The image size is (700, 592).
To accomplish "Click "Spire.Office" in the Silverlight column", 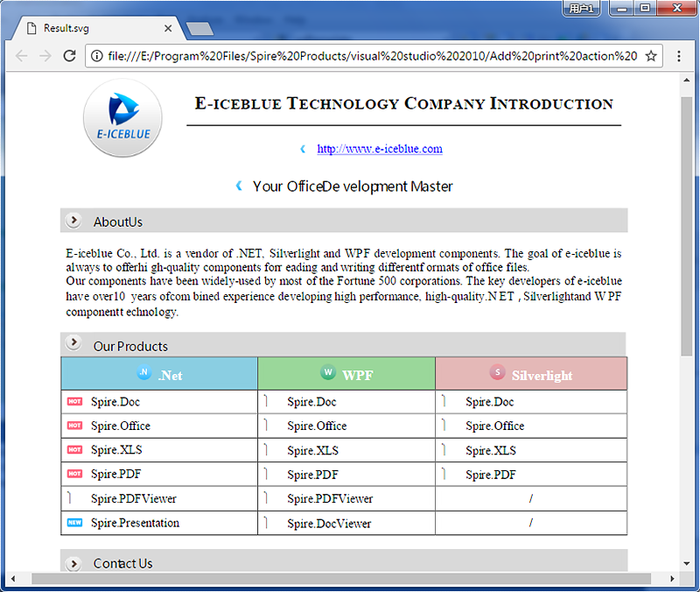I will click(x=494, y=426).
